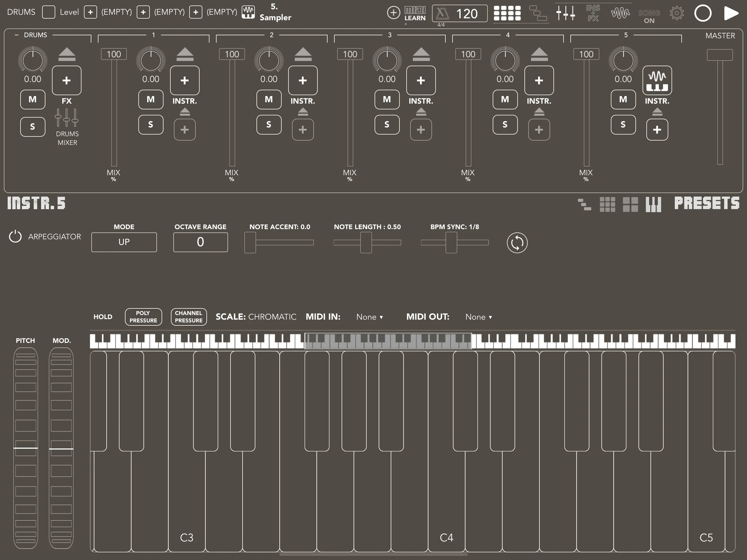Mute channel 3 with M button
Viewport: 747px width, 560px height.
387,99
